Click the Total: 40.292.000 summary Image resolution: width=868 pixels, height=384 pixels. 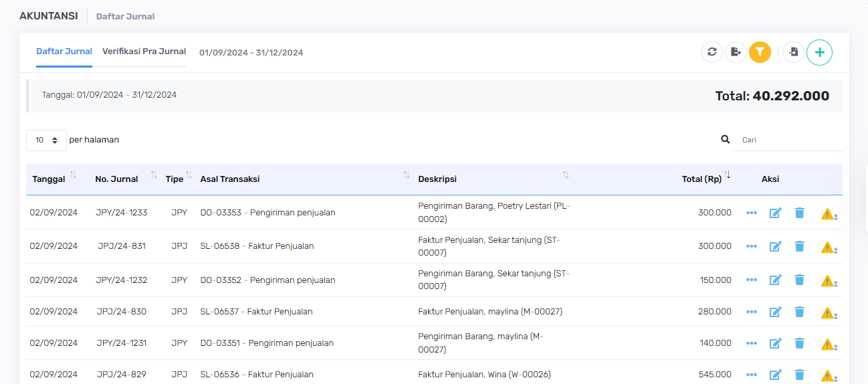pos(772,96)
